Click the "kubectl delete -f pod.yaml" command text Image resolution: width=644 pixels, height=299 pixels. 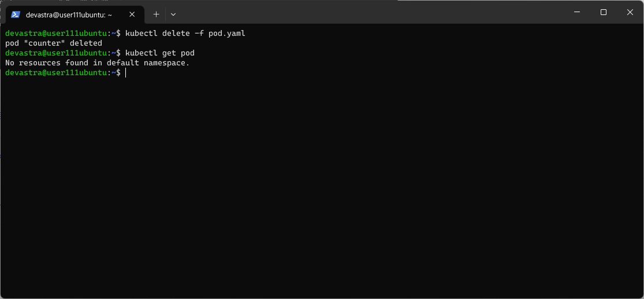tap(185, 34)
